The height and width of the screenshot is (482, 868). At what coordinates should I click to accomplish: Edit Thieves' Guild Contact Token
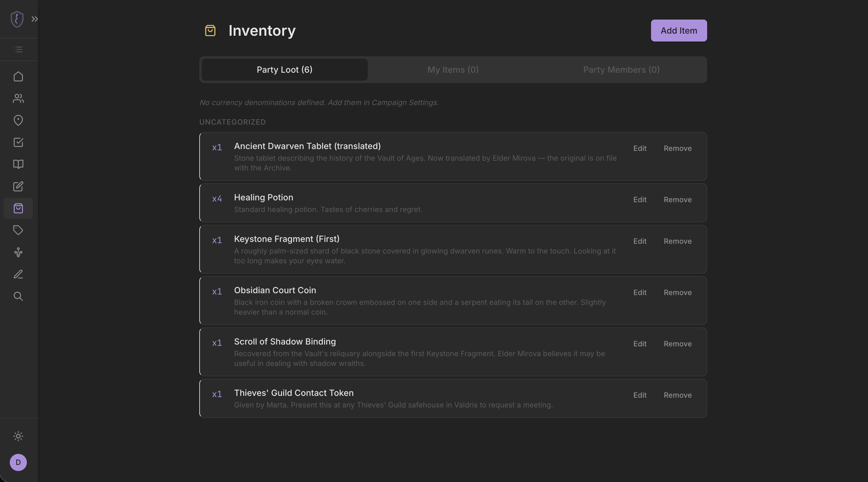click(x=639, y=395)
